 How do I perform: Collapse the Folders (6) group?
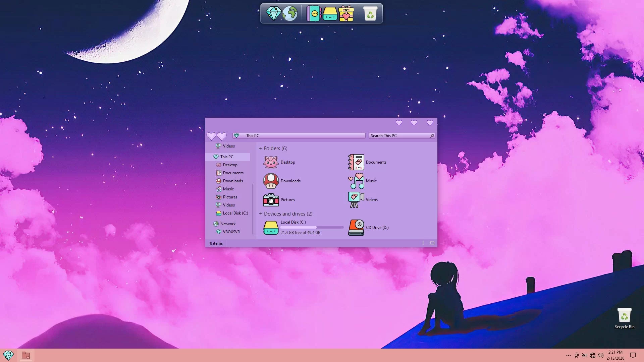click(x=261, y=148)
